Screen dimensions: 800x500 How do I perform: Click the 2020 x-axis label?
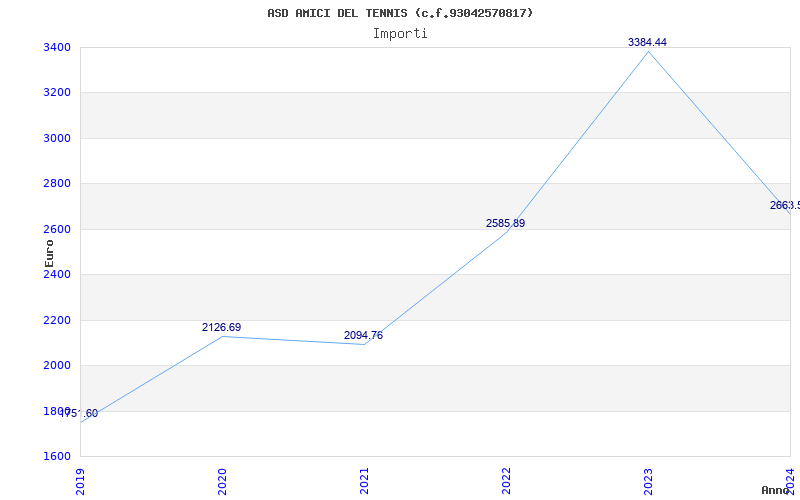222,481
